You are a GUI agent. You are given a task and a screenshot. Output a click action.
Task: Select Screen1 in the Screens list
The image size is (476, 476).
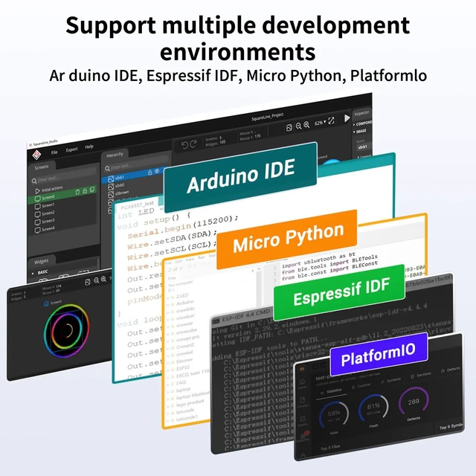click(x=45, y=206)
